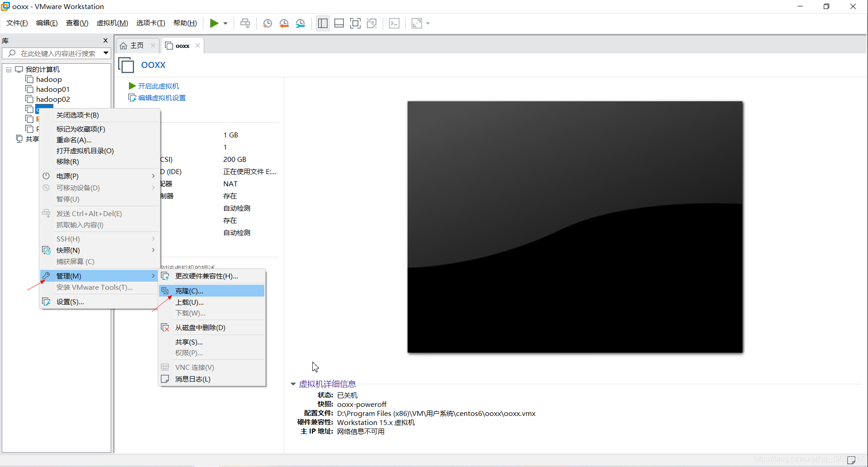Select 管理(M) in the context menu
The image size is (868, 467).
[100, 276]
